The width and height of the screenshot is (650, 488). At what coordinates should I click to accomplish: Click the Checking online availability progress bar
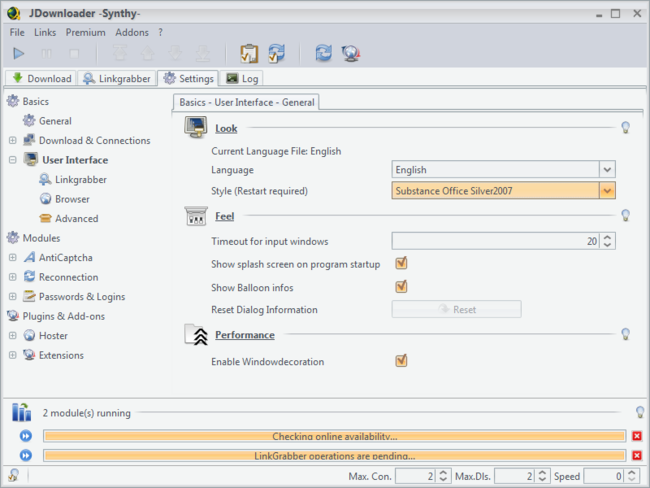pos(335,436)
